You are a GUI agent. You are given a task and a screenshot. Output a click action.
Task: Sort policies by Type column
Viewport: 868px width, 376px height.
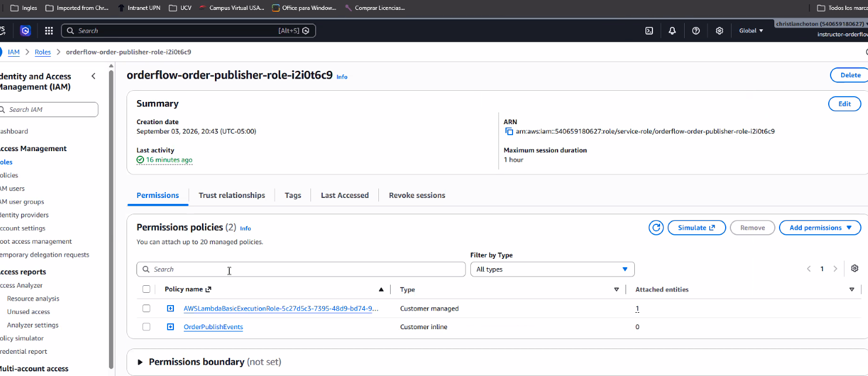(x=616, y=289)
